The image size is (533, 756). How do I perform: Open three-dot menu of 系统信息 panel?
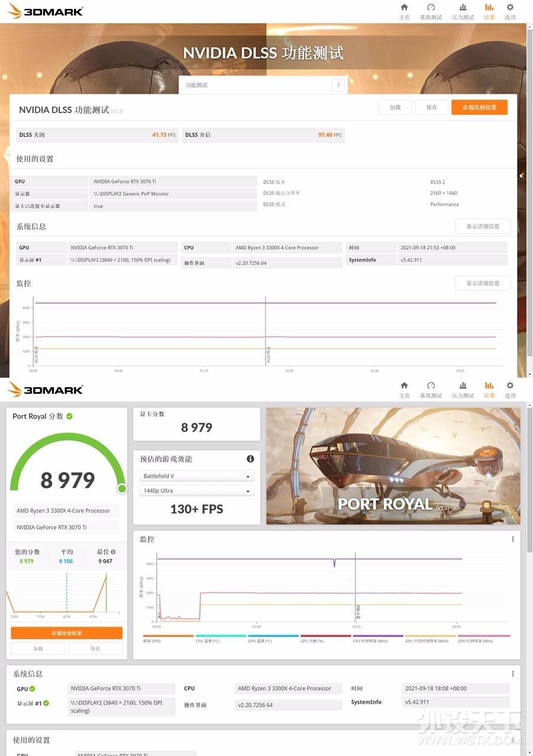513,674
